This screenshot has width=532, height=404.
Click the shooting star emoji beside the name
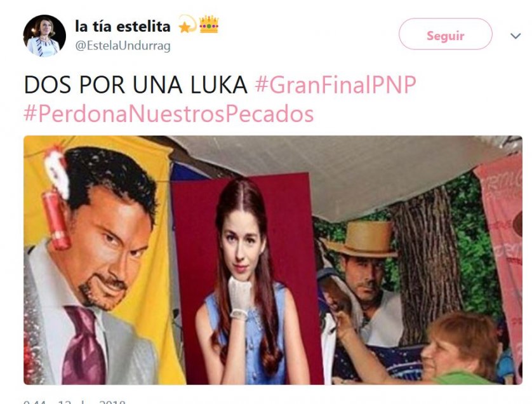coord(188,24)
